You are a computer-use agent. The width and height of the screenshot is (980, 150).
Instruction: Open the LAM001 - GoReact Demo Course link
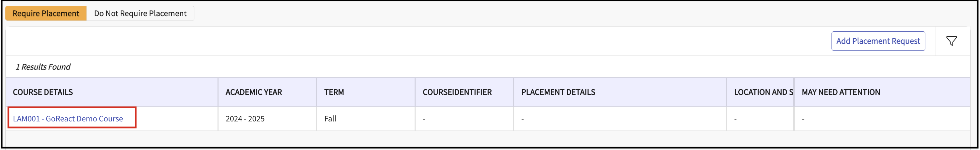click(x=68, y=119)
